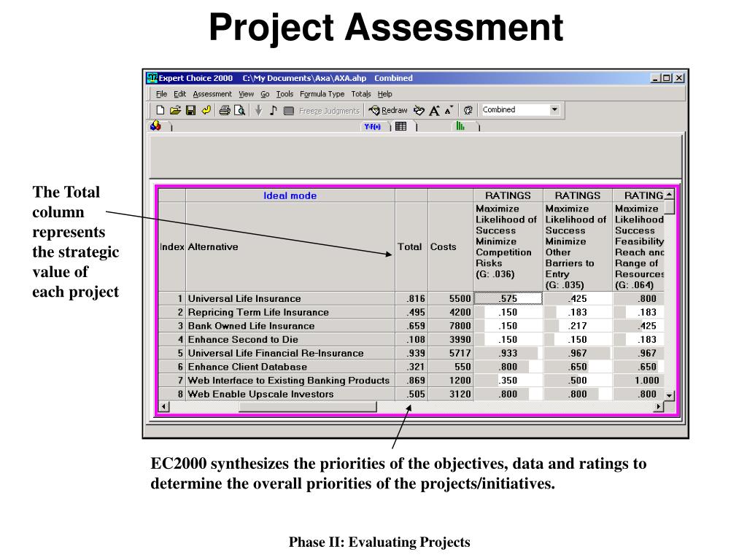This screenshot has width=747, height=560.
Task: Click the Alternative column header
Action: [x=290, y=246]
